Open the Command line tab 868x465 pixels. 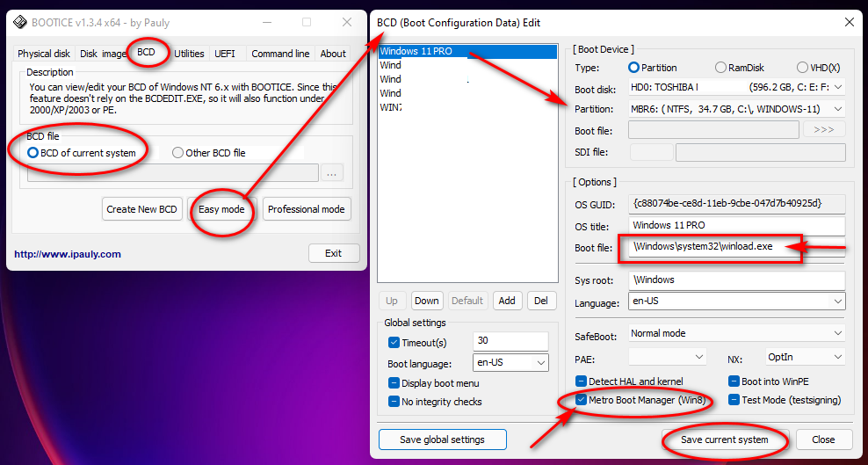click(x=280, y=54)
